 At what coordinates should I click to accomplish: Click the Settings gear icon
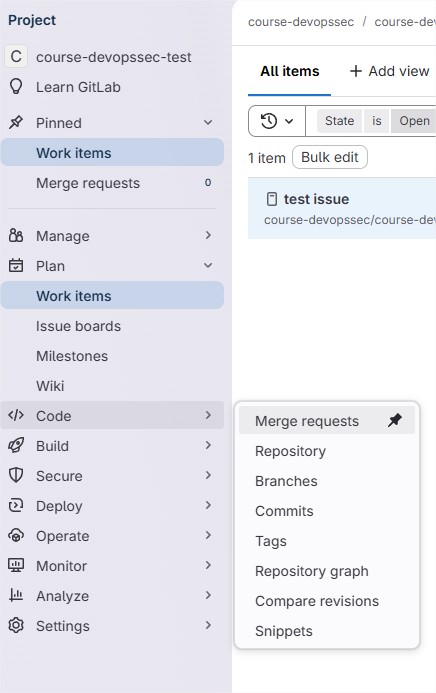click(x=16, y=625)
